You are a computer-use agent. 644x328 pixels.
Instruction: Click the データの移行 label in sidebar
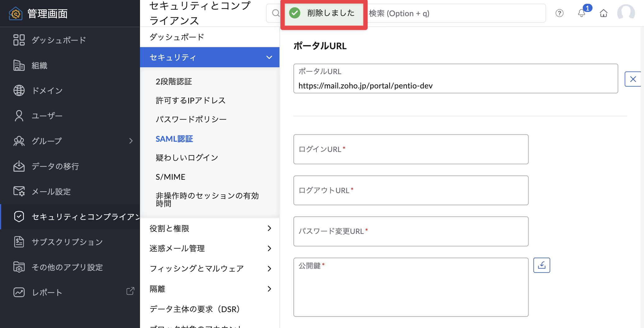pyautogui.click(x=55, y=166)
